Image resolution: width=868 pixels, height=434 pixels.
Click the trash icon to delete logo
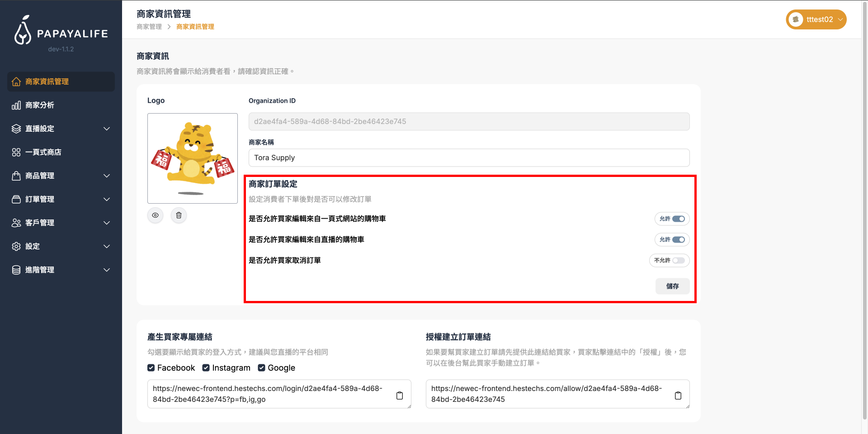pos(179,215)
